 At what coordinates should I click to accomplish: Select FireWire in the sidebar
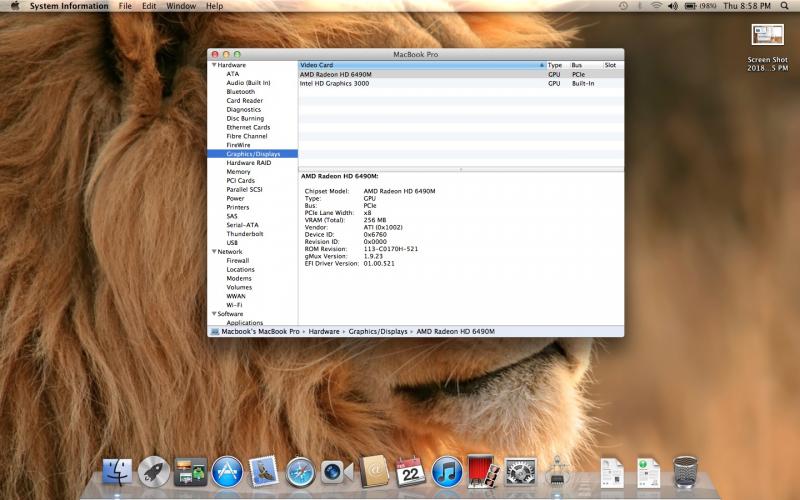coord(238,145)
